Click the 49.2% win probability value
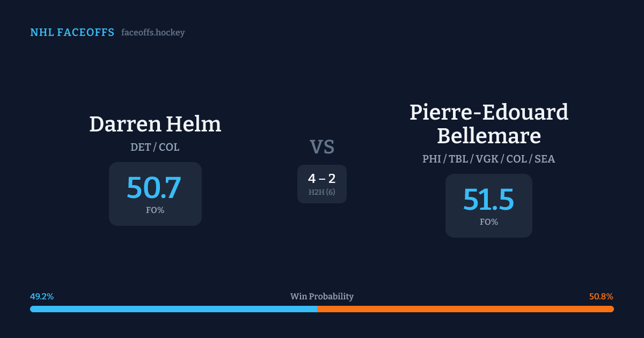 point(42,297)
